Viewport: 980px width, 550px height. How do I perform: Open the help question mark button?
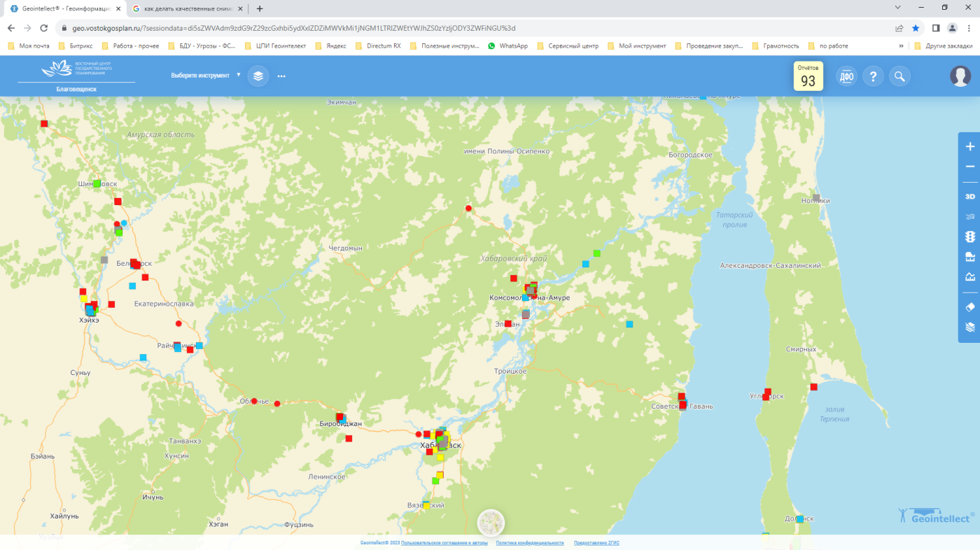(873, 76)
